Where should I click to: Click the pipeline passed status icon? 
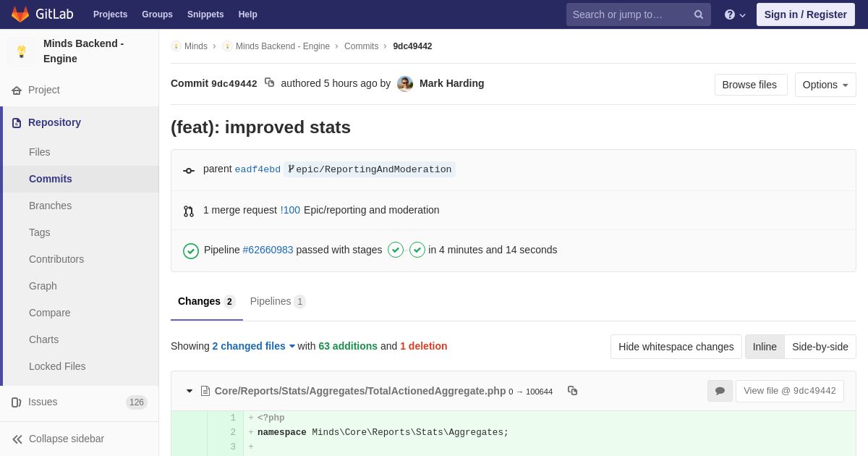(191, 250)
